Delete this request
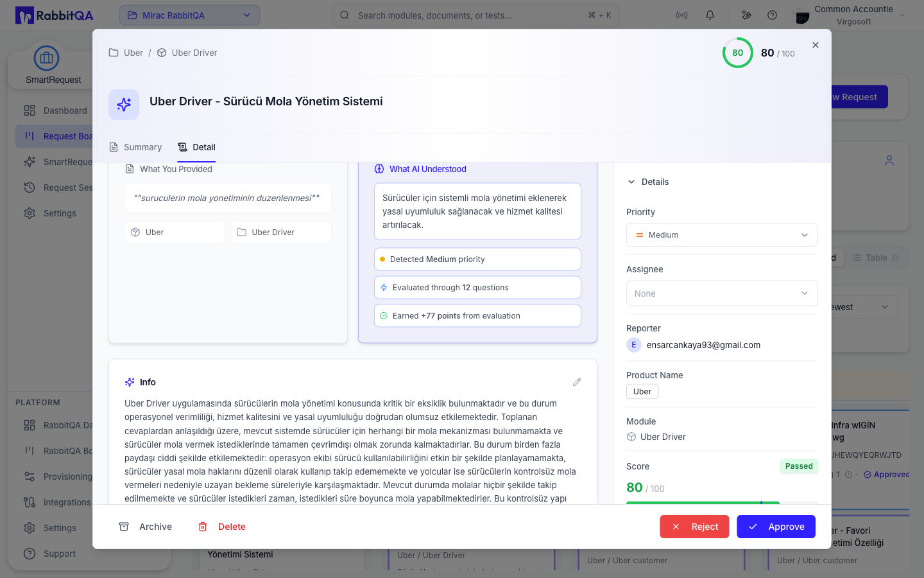This screenshot has width=924, height=578. pos(222,527)
